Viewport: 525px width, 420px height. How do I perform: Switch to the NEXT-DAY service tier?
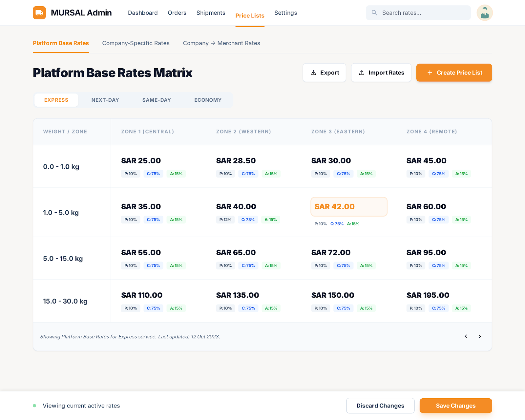click(105, 100)
